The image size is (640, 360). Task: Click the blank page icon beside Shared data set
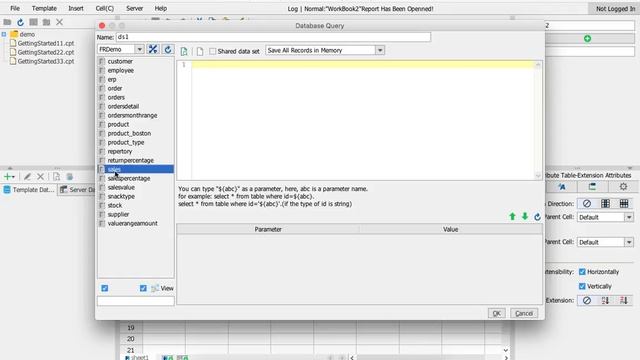200,51
